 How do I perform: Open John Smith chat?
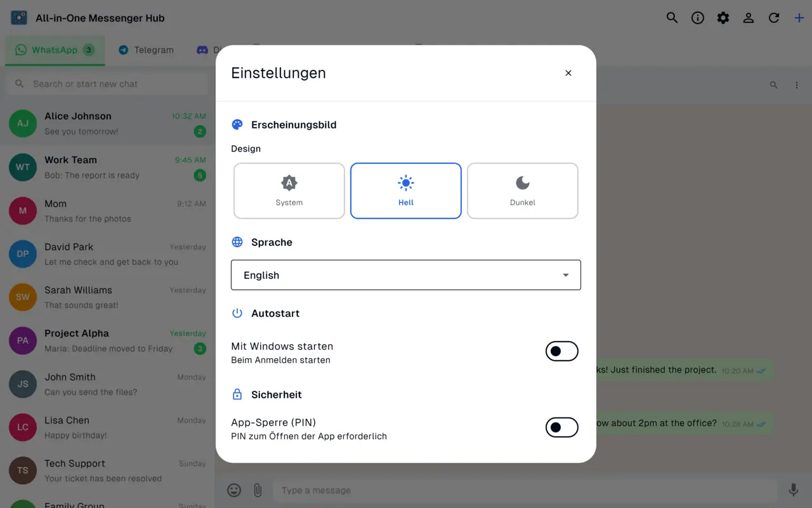(108, 384)
